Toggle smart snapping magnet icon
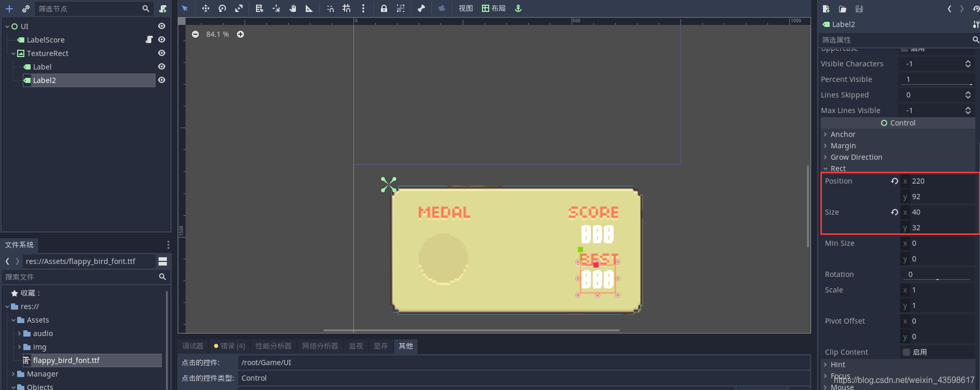This screenshot has height=390, width=980. point(330,8)
